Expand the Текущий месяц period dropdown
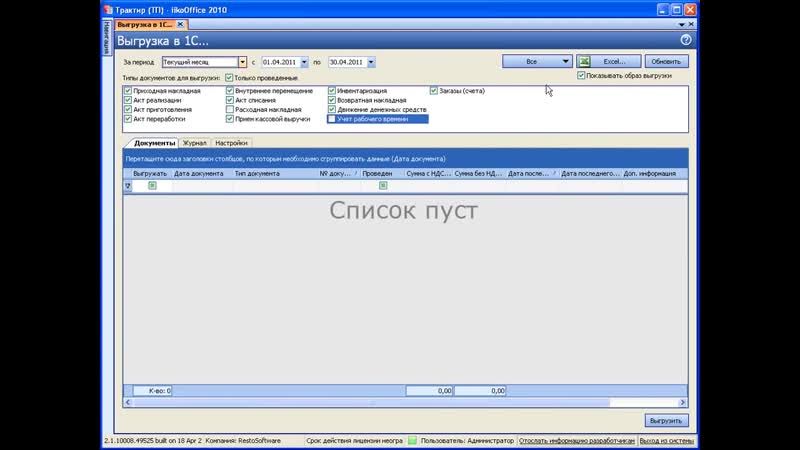The width and height of the screenshot is (800, 450). point(242,62)
